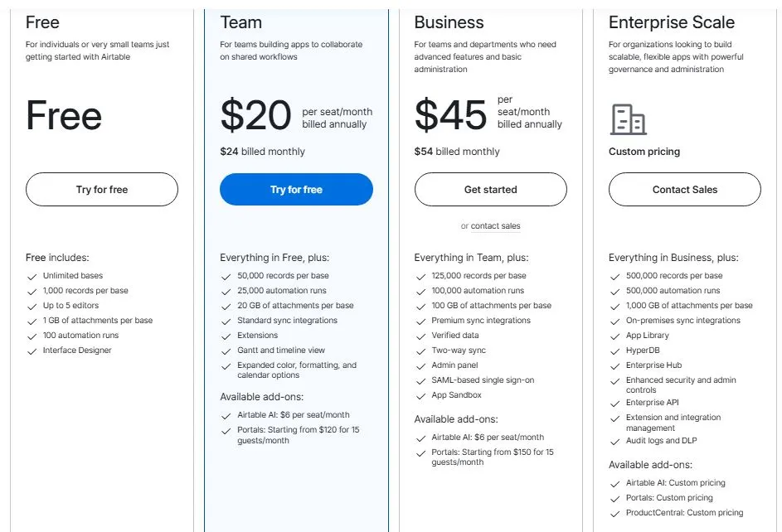The width and height of the screenshot is (782, 532).
Task: Click the checkmark beside ProductCentral: Custom pricing
Action: pos(614,513)
